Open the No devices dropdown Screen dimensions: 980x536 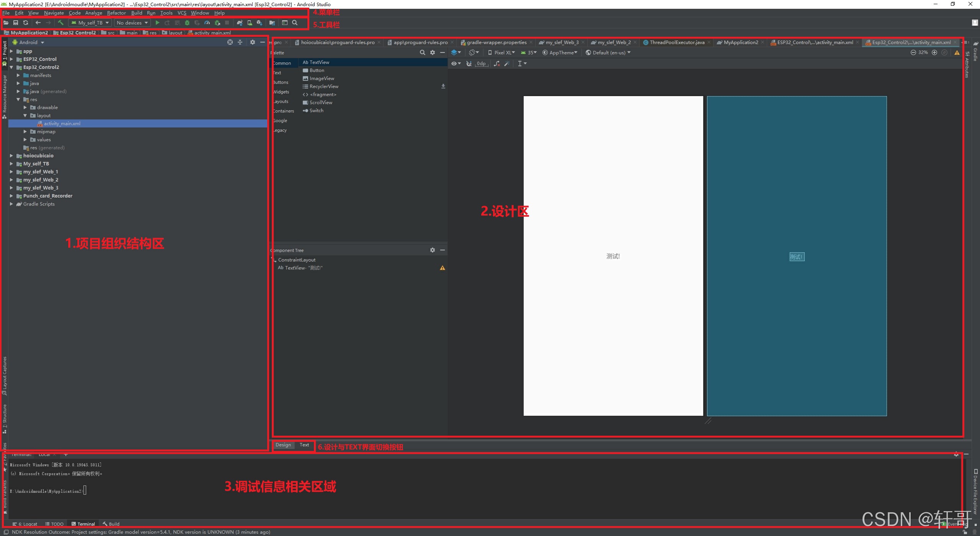(132, 23)
